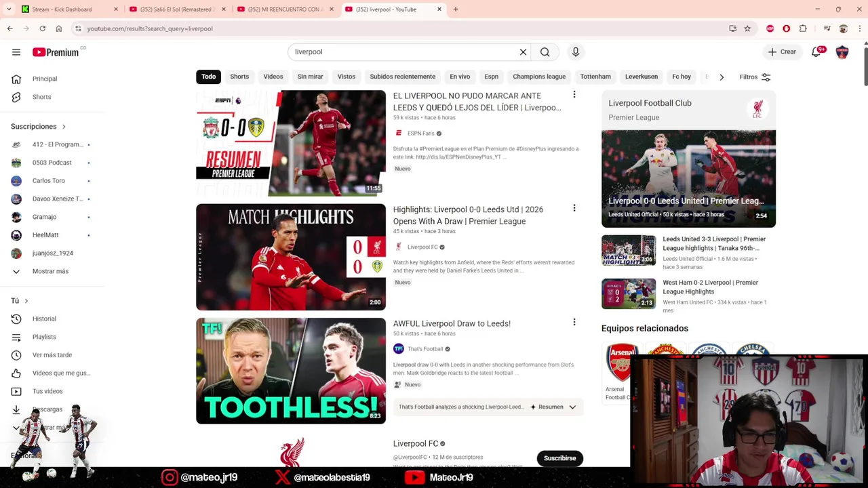Viewport: 868px width, 488px height.
Task: Expand the Tú section chevron
Action: click(26, 301)
